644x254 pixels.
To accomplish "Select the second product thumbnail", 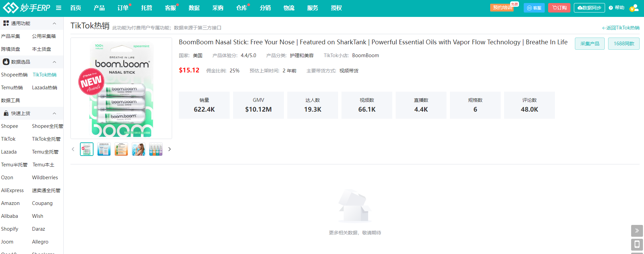I will tap(104, 149).
